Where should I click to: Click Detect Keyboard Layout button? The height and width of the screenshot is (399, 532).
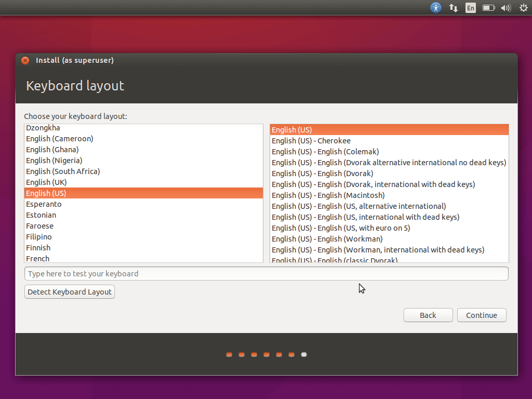pos(70,292)
